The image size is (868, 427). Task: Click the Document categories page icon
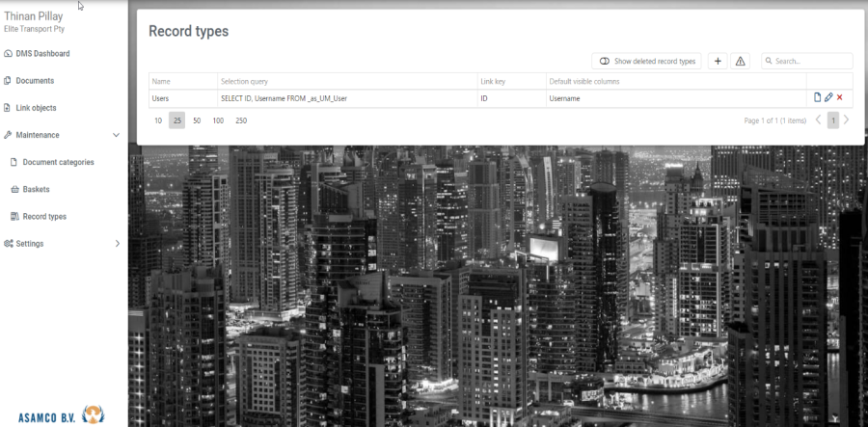click(x=14, y=162)
